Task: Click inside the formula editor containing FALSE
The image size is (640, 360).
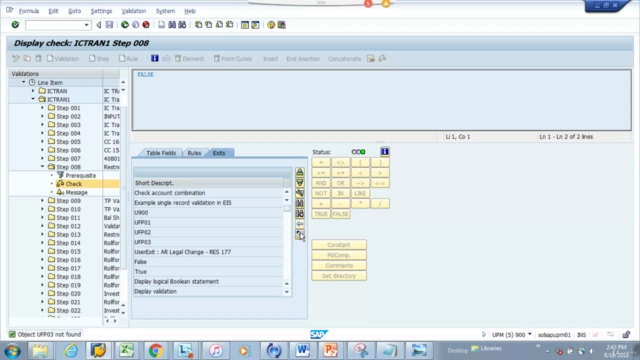Action: click(382, 100)
